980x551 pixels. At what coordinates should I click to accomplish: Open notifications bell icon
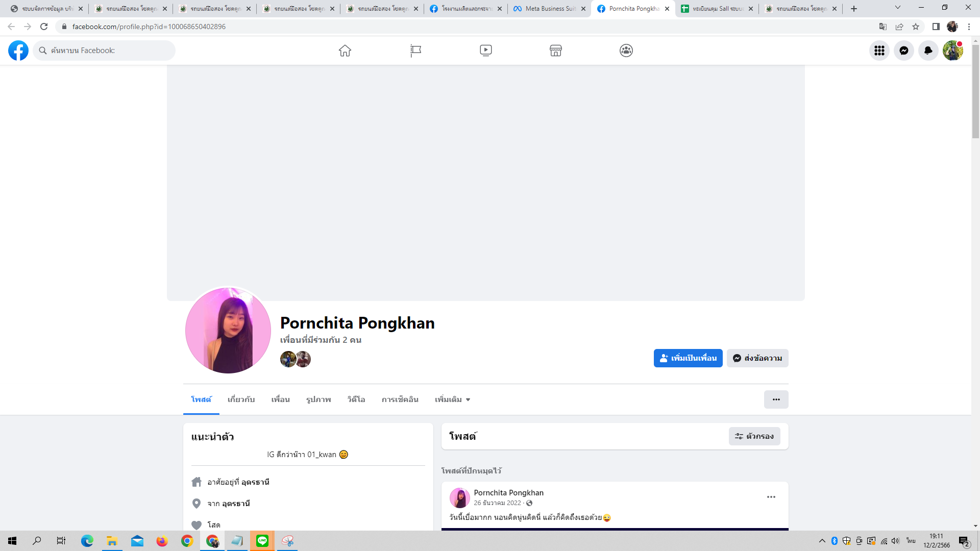pyautogui.click(x=928, y=51)
